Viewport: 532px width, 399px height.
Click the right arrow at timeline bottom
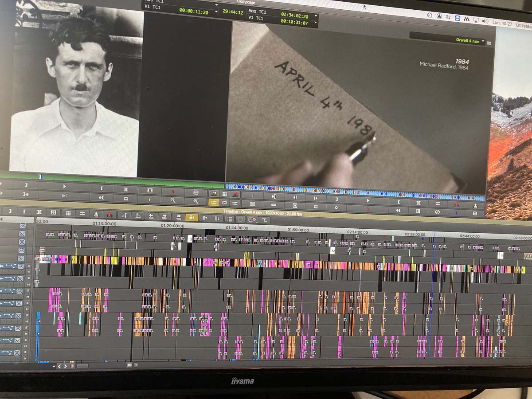[65, 366]
